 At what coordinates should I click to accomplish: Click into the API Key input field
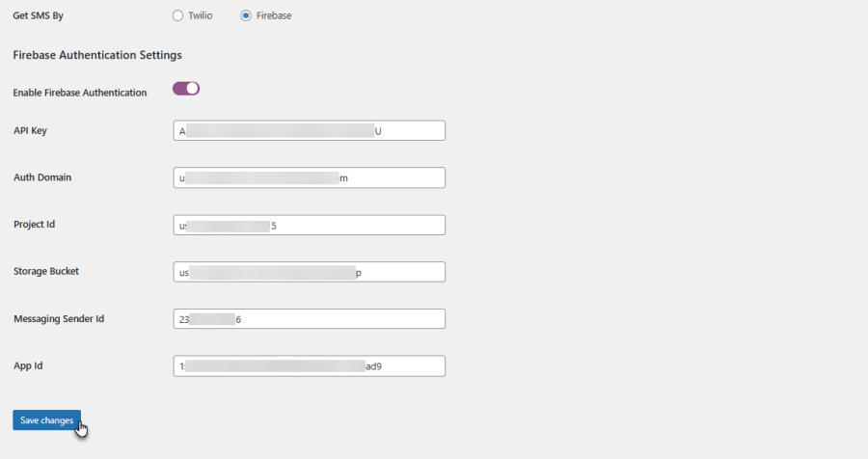(x=309, y=130)
